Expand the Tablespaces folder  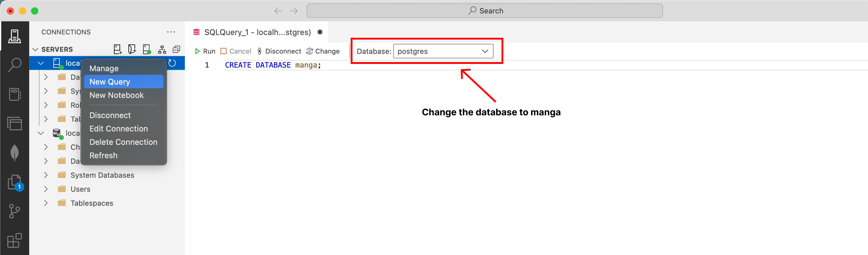click(x=46, y=203)
